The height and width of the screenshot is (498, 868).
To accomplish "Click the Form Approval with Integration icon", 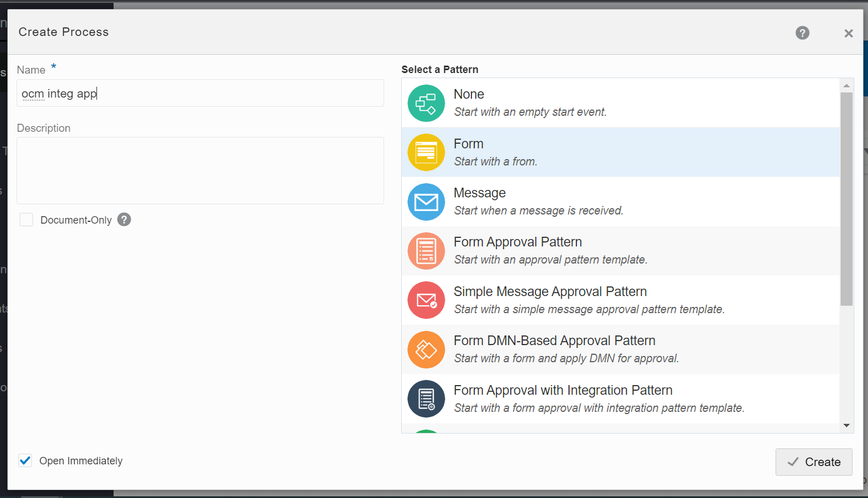I will 426,399.
